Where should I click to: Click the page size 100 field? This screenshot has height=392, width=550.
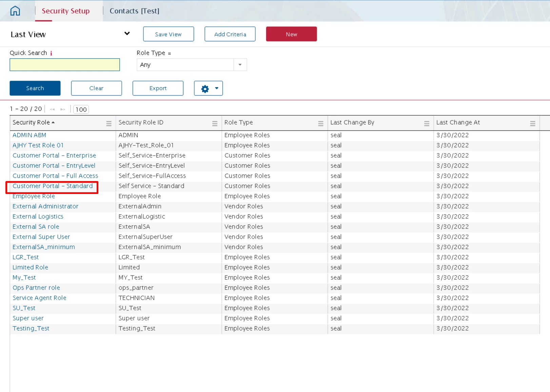[81, 110]
